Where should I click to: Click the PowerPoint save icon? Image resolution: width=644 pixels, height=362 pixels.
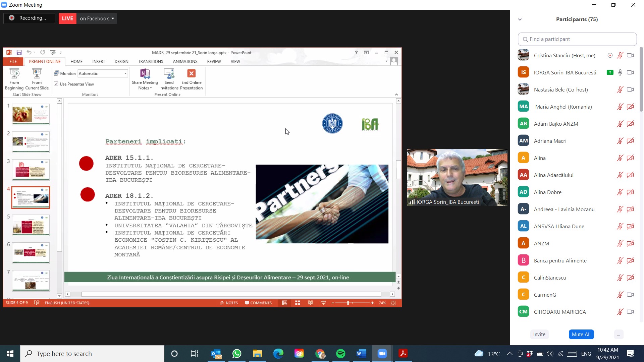(x=19, y=53)
